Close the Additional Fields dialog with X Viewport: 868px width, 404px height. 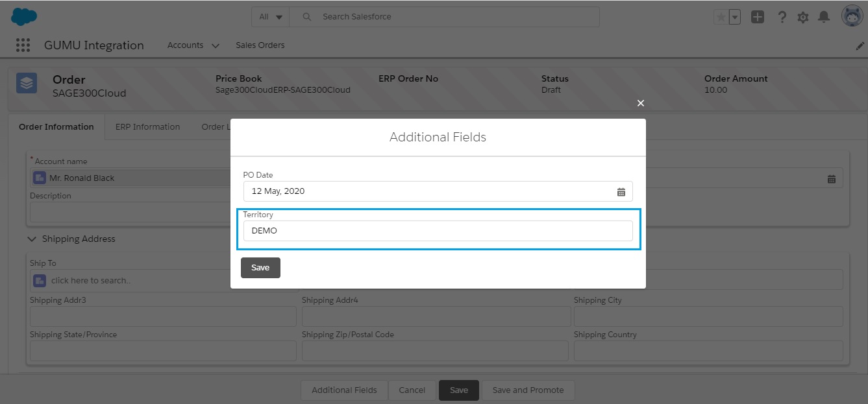(x=641, y=103)
